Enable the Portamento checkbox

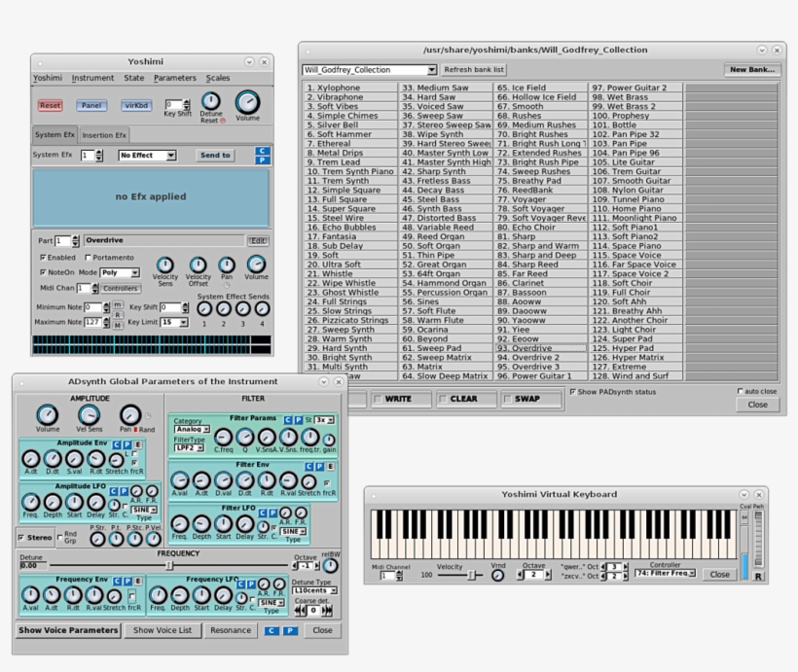coord(88,258)
